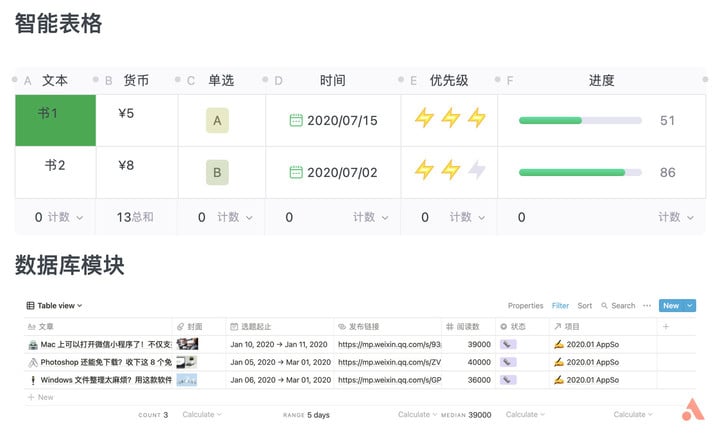
Task: Click the status tag in the Photoshop row
Action: [x=508, y=362]
